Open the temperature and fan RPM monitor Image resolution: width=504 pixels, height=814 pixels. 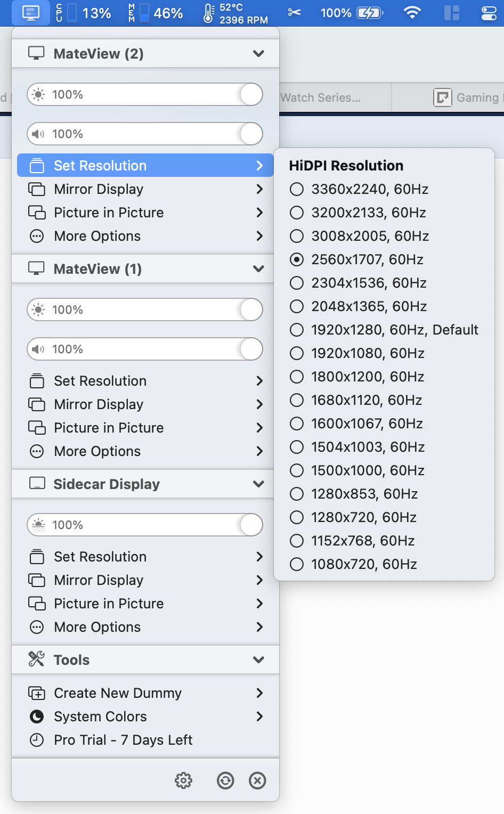point(235,13)
